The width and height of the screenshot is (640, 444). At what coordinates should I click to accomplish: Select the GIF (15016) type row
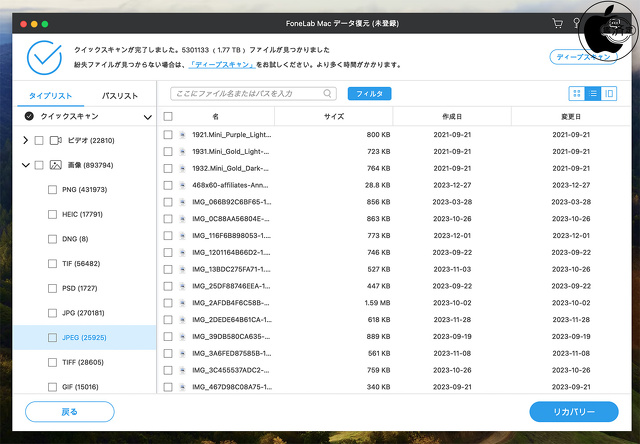pos(84,386)
